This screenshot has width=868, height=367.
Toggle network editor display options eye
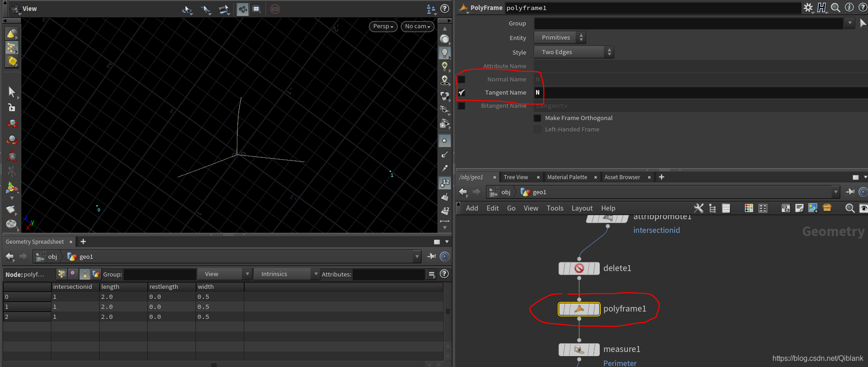pos(863,208)
